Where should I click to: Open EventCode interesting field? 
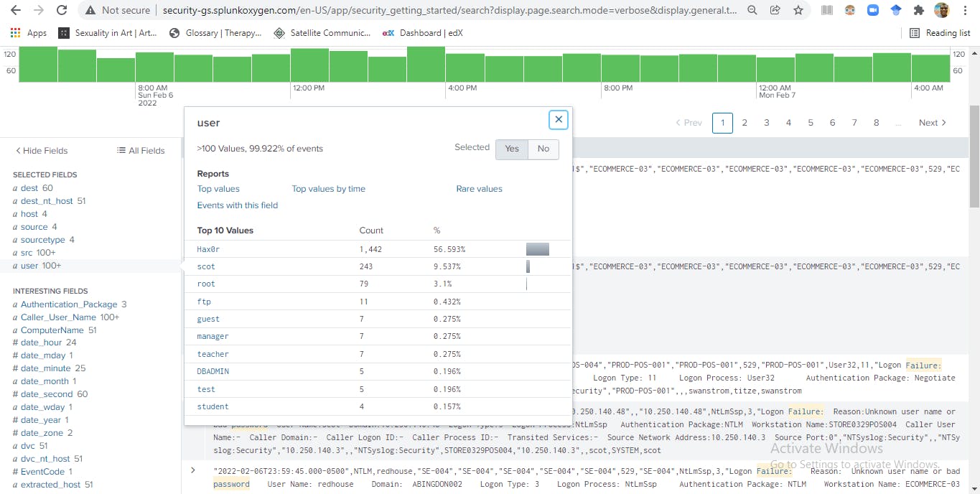click(x=42, y=472)
